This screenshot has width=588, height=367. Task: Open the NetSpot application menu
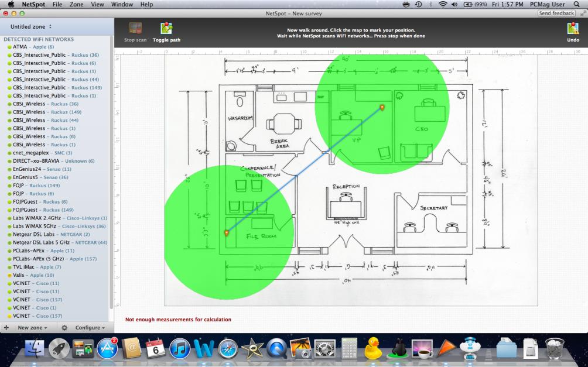tap(33, 5)
